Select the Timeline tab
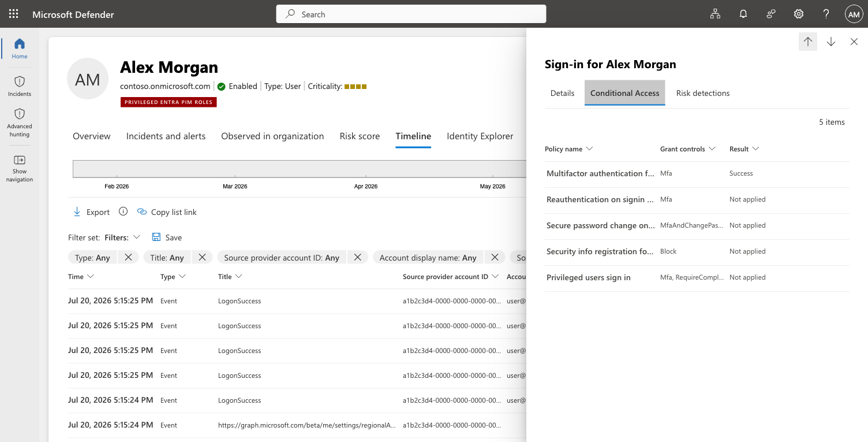This screenshot has height=442, width=868. (413, 136)
